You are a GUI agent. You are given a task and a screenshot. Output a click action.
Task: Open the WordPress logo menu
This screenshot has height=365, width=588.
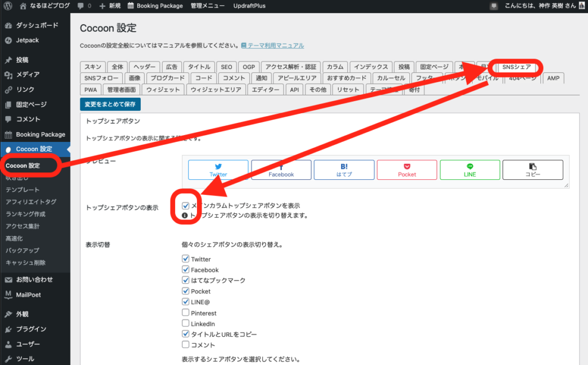8,6
